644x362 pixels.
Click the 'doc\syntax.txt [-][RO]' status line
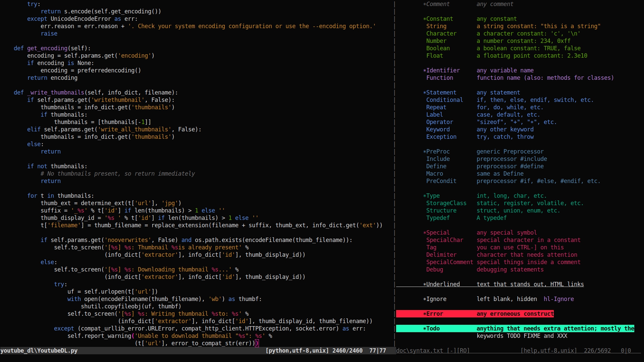[x=433, y=351]
